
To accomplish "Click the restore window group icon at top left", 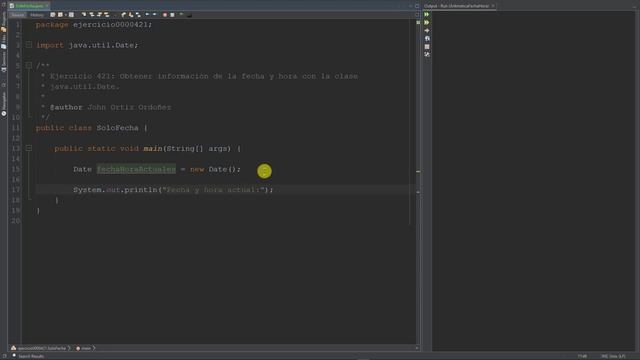I will point(4,5).
